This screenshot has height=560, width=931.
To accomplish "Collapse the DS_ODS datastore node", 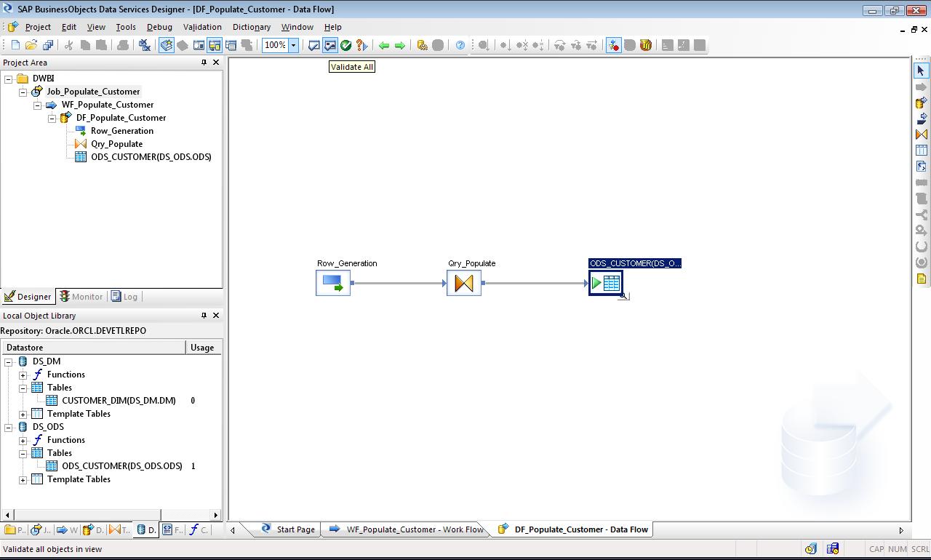I will [9, 427].
